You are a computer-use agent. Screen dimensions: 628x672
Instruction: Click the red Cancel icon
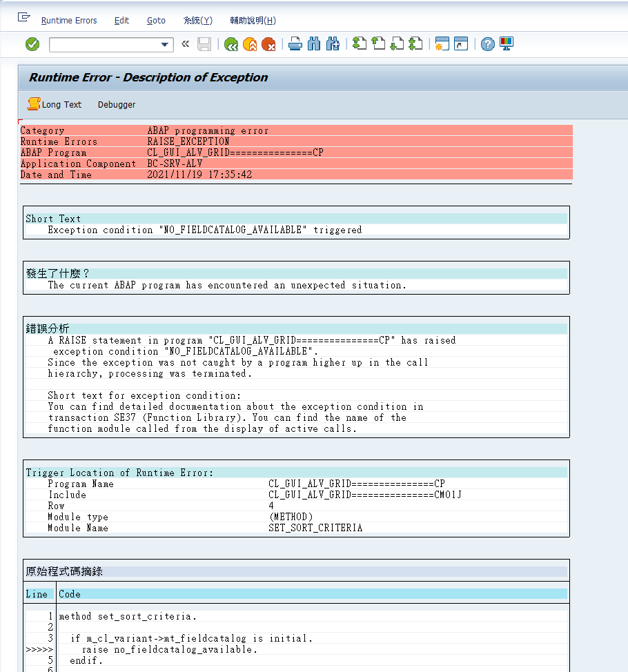tap(268, 44)
